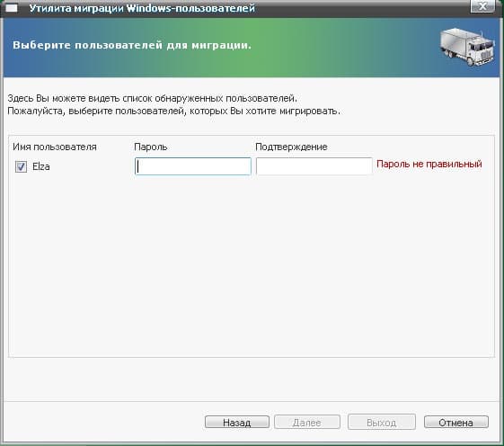Click the window icon in title bar
The height and width of the screenshot is (446, 504).
pyautogui.click(x=12, y=8)
